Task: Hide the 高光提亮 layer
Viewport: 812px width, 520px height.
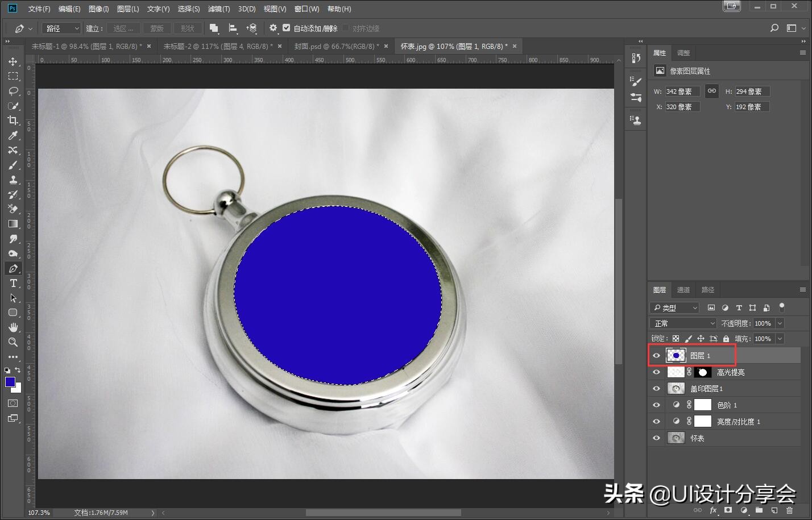Action: coord(656,372)
